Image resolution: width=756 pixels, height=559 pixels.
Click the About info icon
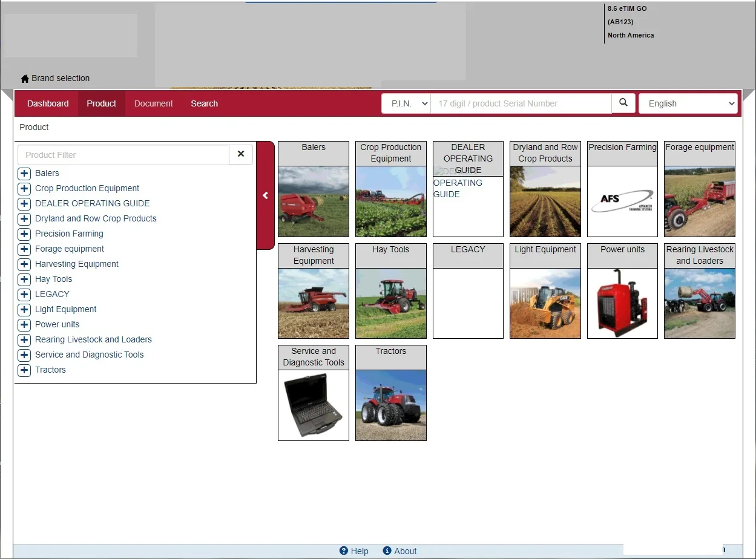coord(387,551)
